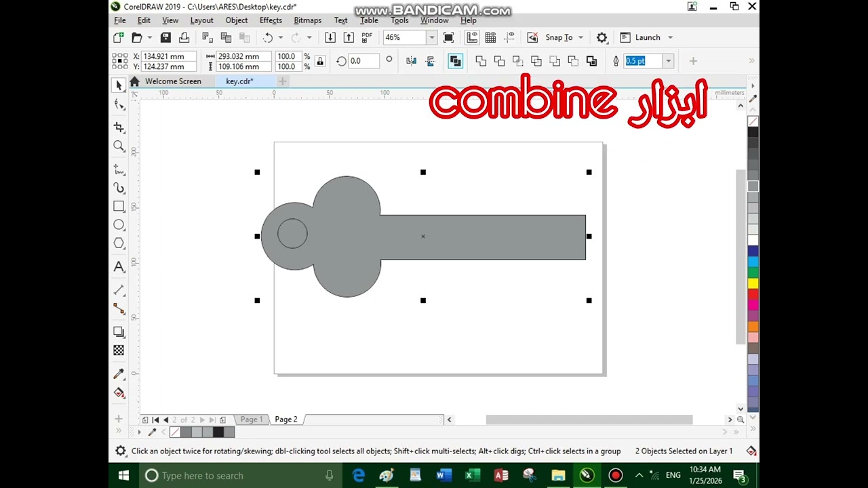The image size is (868, 488).
Task: Click the X position input field
Action: coord(169,56)
